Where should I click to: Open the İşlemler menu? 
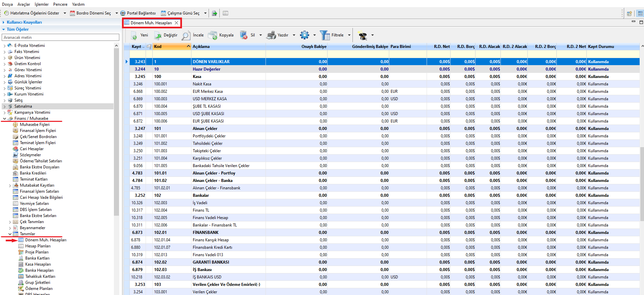coord(41,4)
